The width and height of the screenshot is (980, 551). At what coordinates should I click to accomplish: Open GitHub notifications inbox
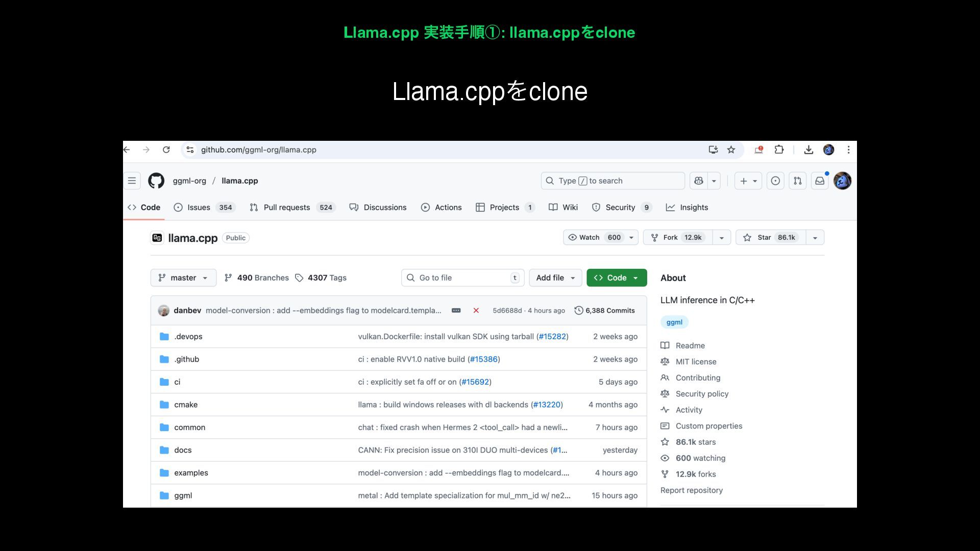coord(820,181)
